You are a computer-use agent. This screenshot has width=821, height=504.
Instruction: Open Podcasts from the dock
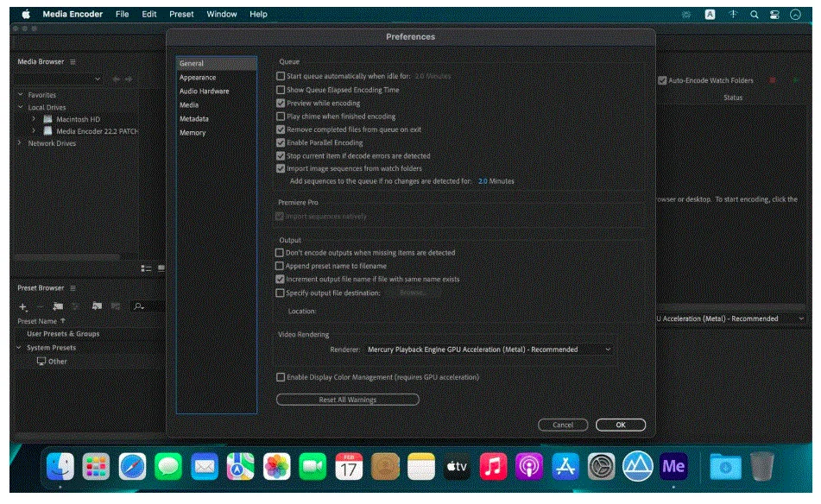pyautogui.click(x=529, y=467)
